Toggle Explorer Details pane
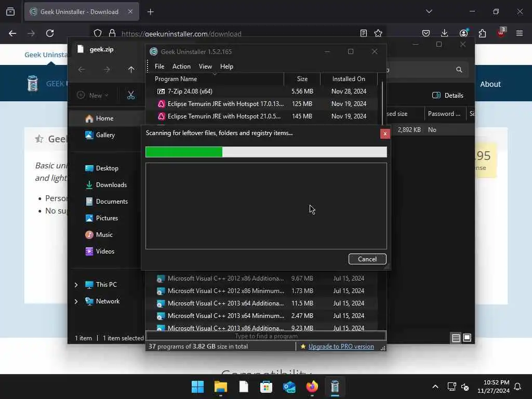This screenshot has width=532, height=399. point(447,96)
